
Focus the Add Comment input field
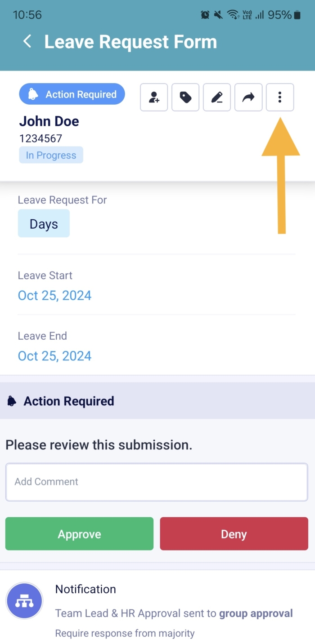[157, 482]
